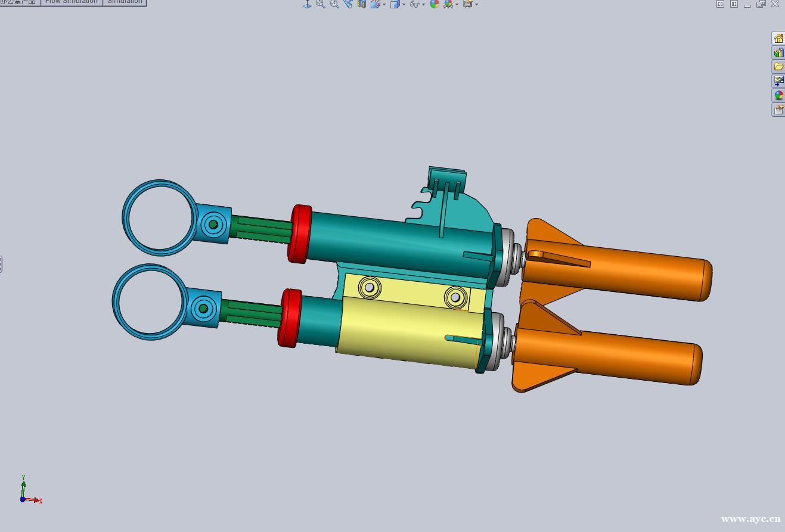Toggle the Display Style cube icon
Screen dimensions: 785x532
pyautogui.click(x=396, y=4)
